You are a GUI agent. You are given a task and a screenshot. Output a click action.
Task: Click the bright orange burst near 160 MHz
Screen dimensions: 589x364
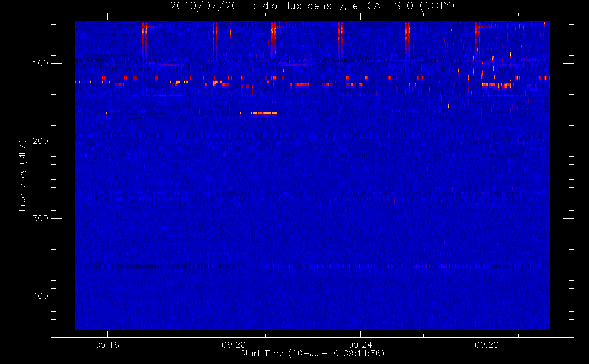click(264, 113)
